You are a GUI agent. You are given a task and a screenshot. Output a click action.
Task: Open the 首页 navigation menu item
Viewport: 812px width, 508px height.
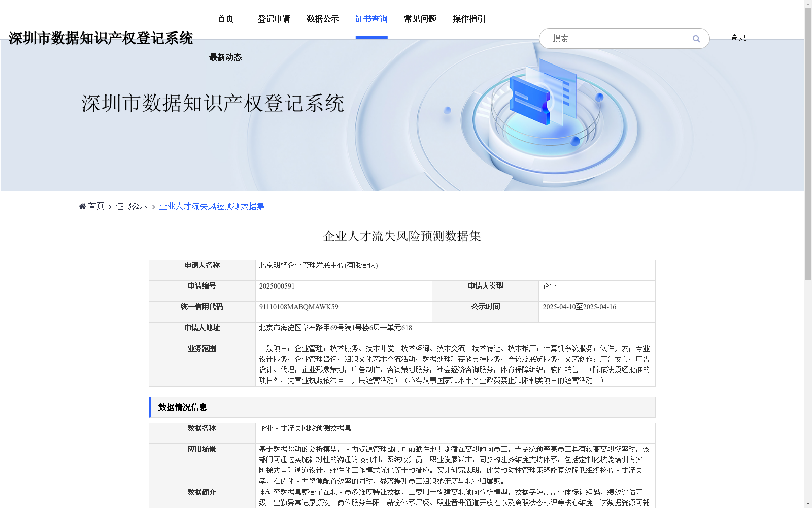tap(225, 19)
